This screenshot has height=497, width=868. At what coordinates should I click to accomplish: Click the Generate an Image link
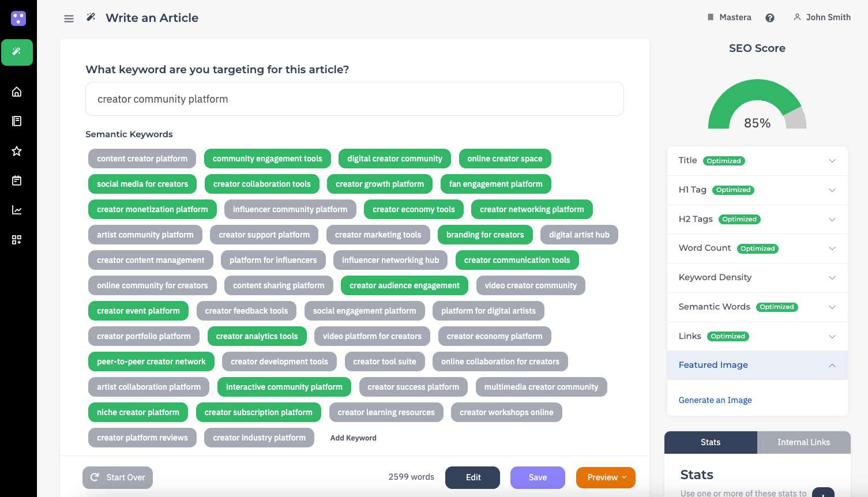[715, 400]
